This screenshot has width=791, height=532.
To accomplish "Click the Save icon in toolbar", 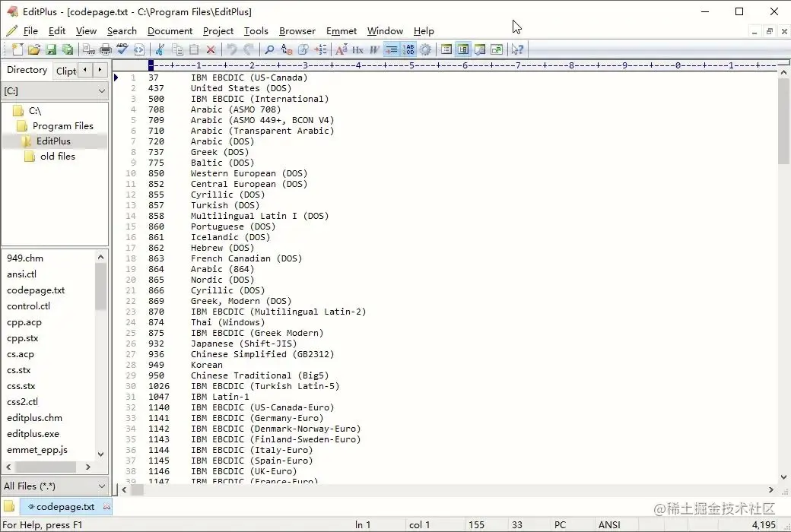I will click(x=51, y=49).
